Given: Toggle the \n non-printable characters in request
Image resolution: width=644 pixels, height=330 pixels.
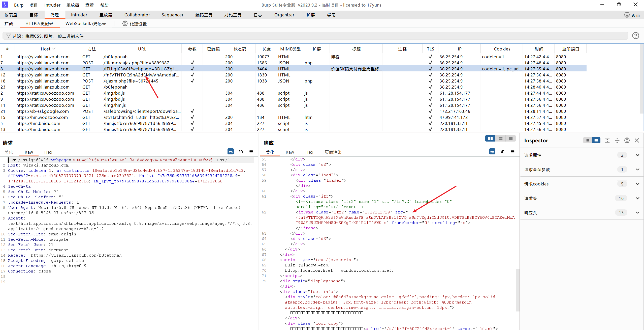Looking at the screenshot, I should tap(241, 152).
